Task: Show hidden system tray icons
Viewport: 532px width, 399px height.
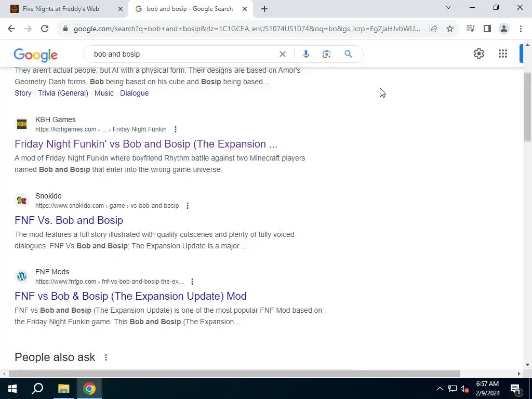Action: [440, 389]
